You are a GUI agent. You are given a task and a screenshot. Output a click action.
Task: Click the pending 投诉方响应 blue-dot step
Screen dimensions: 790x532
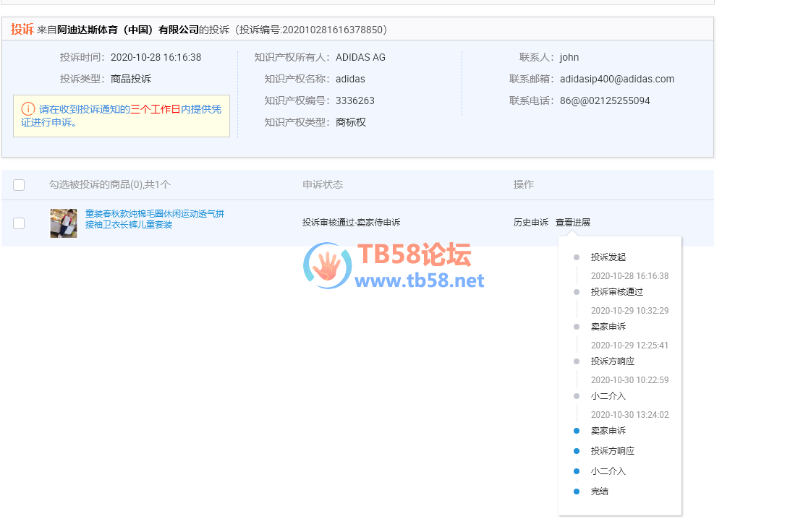point(612,451)
